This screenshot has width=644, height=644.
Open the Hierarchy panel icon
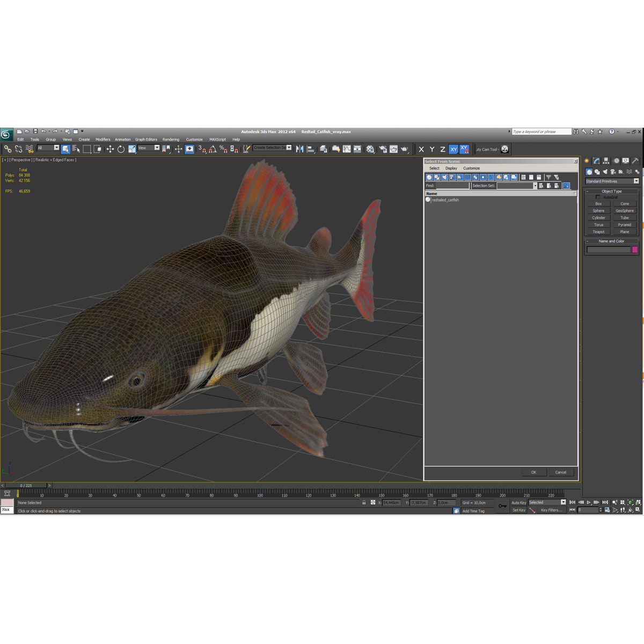click(606, 160)
